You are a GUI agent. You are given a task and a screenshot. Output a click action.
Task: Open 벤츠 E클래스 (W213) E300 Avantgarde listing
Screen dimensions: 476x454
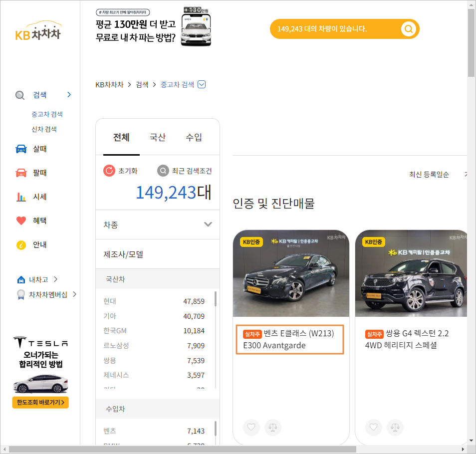coord(289,339)
